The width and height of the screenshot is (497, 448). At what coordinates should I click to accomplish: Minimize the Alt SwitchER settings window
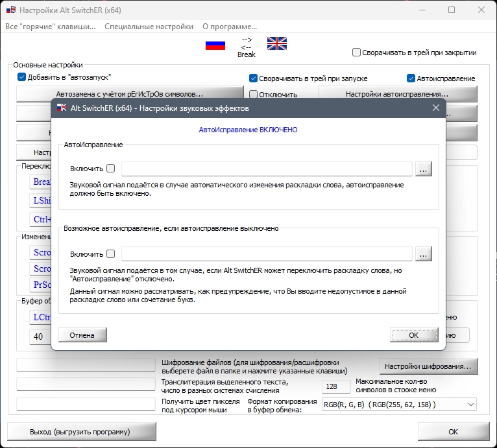[422, 10]
